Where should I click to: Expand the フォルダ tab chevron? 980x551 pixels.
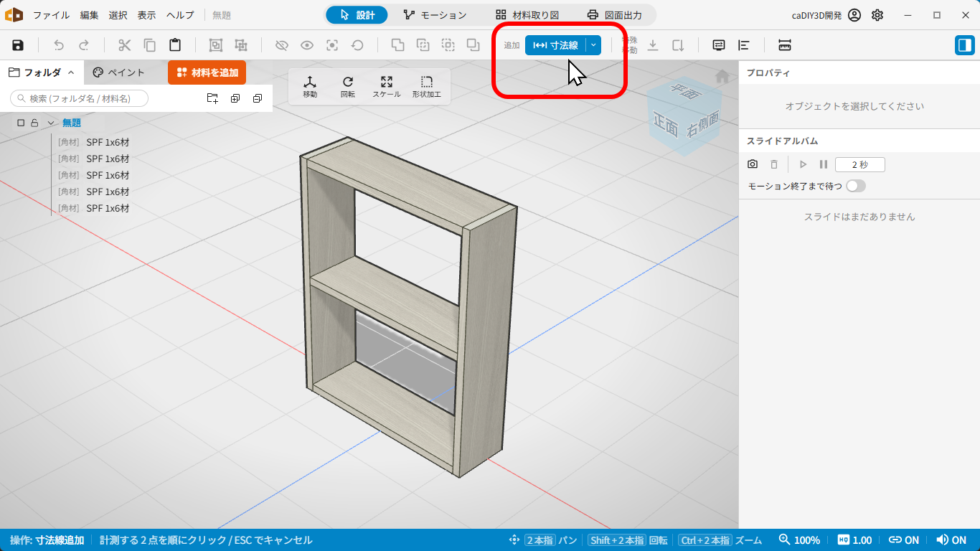71,72
